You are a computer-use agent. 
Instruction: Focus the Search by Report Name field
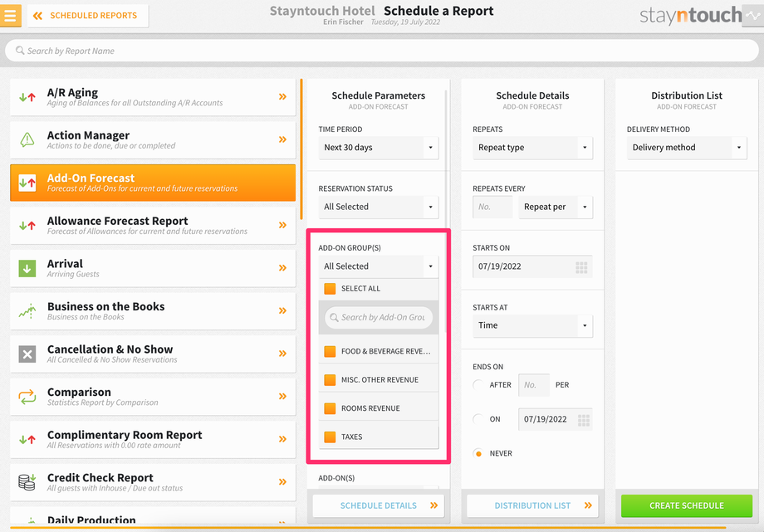coord(381,51)
